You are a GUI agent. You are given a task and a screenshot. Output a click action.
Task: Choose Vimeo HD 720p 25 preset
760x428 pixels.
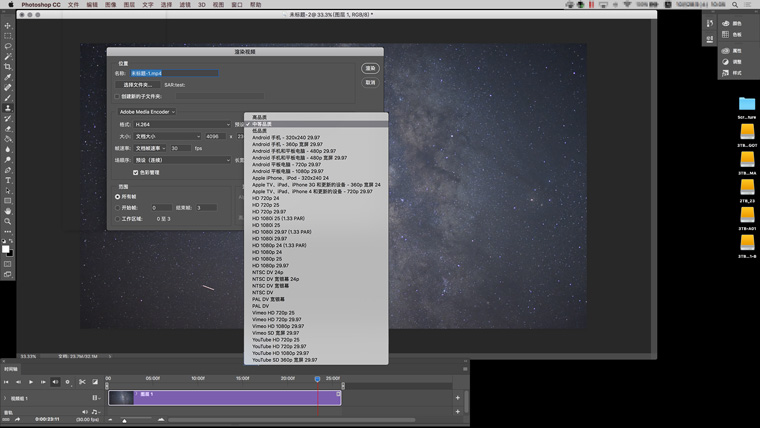pos(273,313)
